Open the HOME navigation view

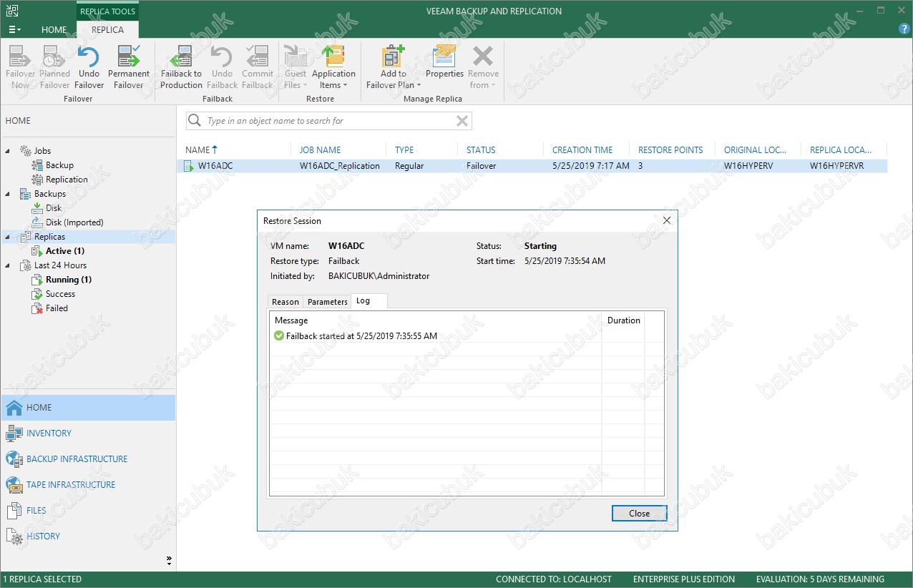click(88, 408)
